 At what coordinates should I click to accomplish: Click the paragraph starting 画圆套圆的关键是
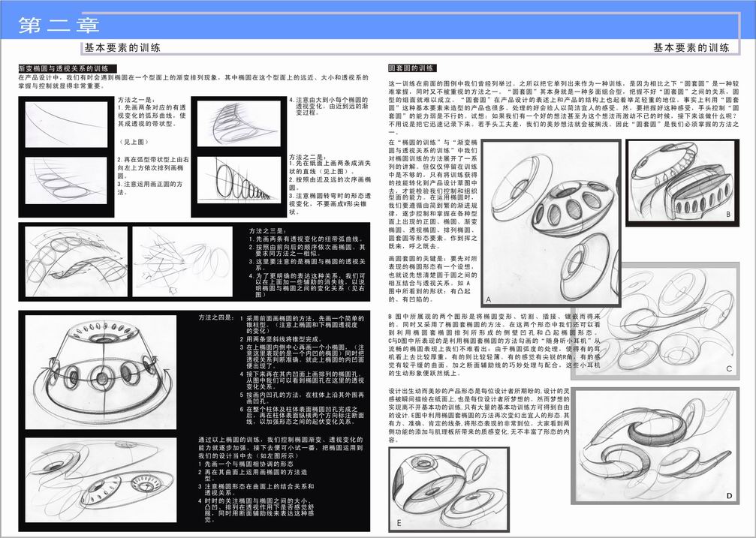coord(432,278)
